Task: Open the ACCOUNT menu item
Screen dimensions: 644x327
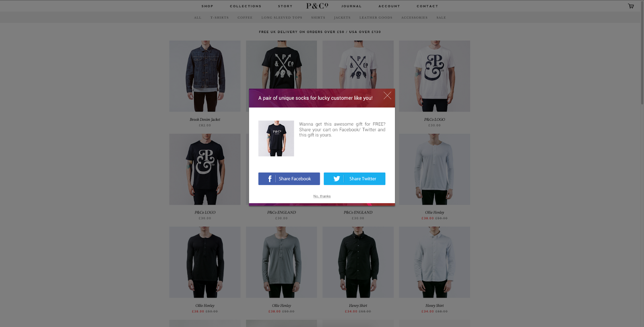Action: point(389,6)
